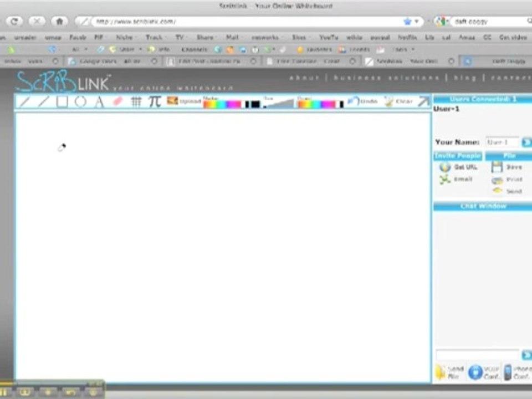Click the 'Get video' bookmark
Viewport: 532px width, 399px height.
[x=513, y=37]
